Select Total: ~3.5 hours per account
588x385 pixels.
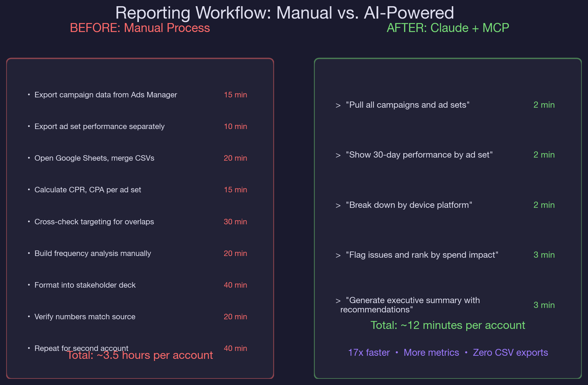tap(140, 355)
